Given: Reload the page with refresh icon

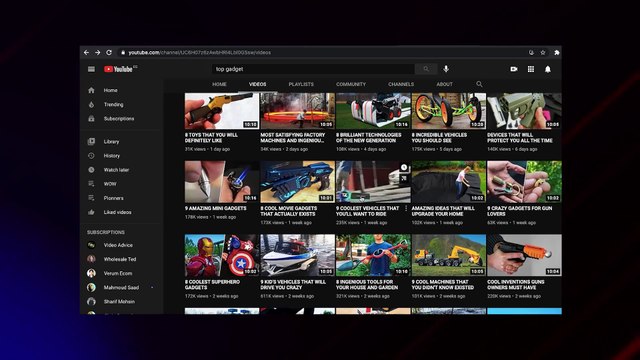Looking at the screenshot, I should (109, 52).
